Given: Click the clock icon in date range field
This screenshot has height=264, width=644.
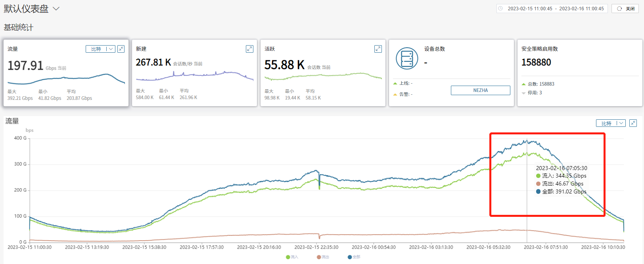Looking at the screenshot, I should click(500, 8).
